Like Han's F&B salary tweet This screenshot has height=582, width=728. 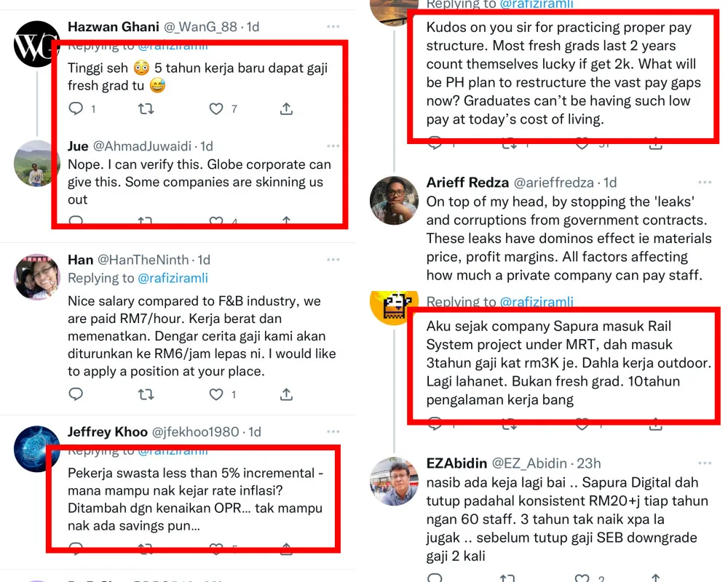pyautogui.click(x=216, y=394)
